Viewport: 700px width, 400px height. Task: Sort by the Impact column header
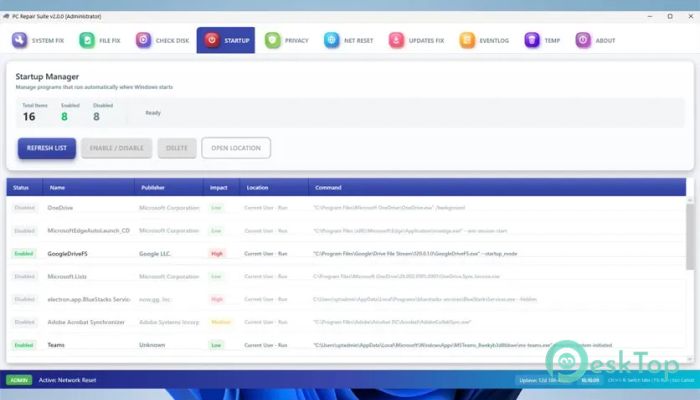click(x=219, y=188)
